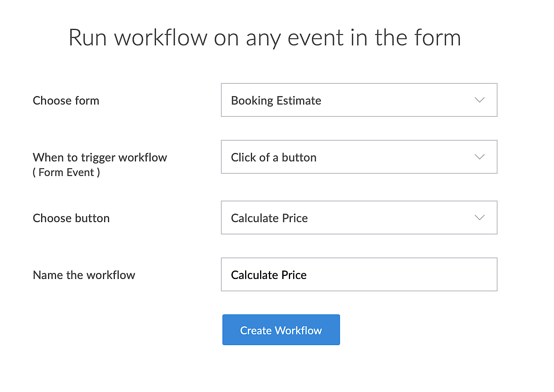The height and width of the screenshot is (392, 554).
Task: Click the Run workflow page heading
Action: 264,38
